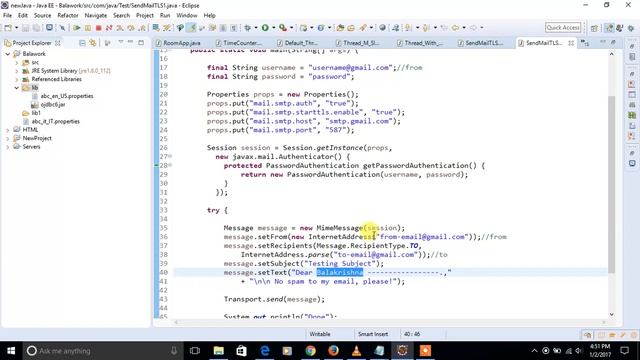This screenshot has height=360, width=640.
Task: Click inside the Quick Access field
Action: [563, 28]
